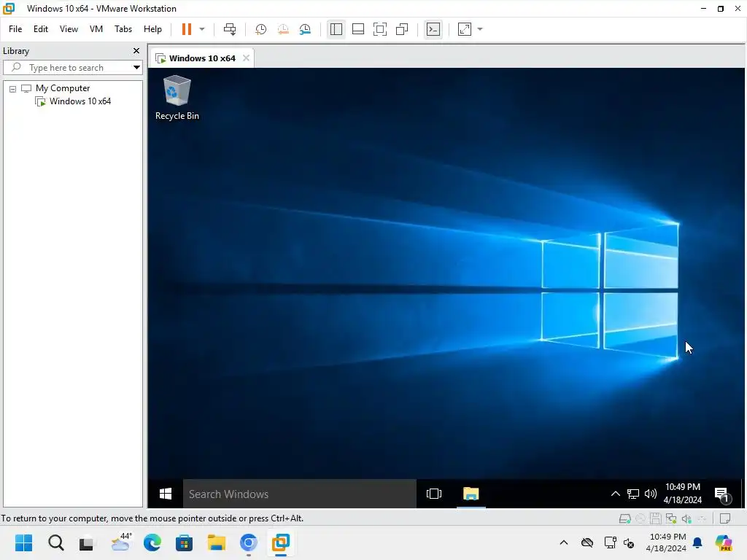Click the host network tray icon
747x560 pixels.
point(610,542)
